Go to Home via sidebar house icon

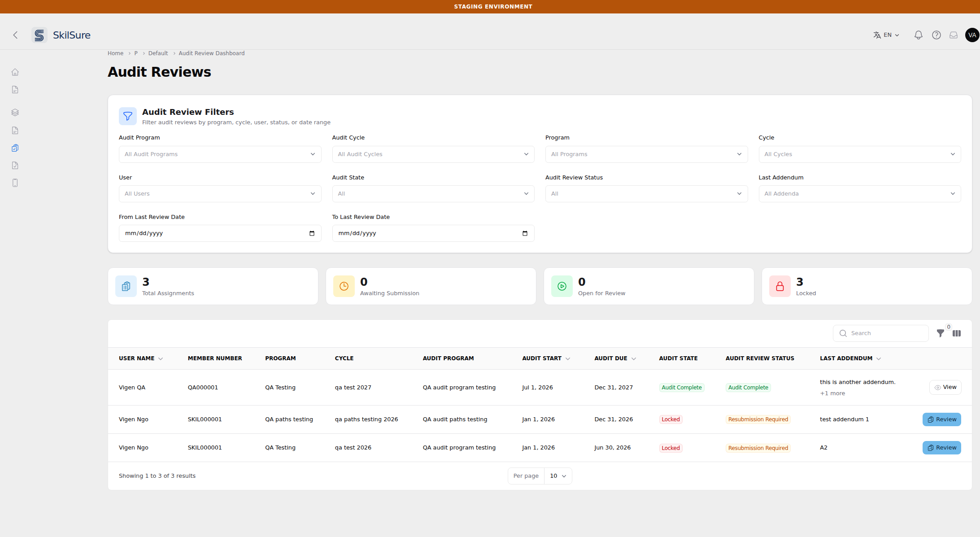[15, 72]
